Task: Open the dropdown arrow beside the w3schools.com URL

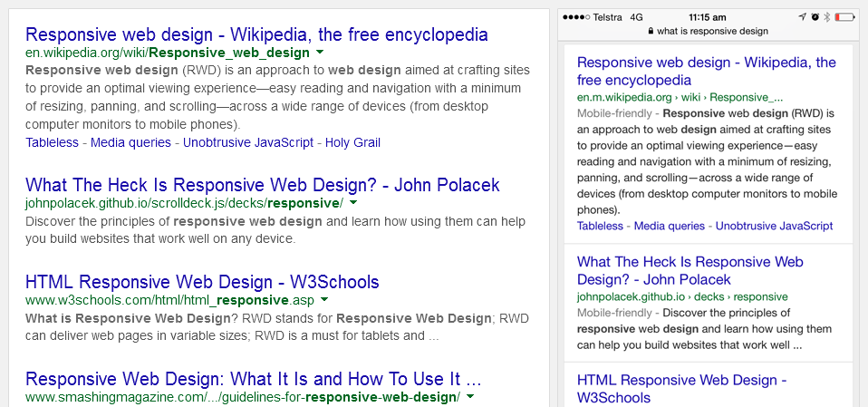Action: coord(324,299)
